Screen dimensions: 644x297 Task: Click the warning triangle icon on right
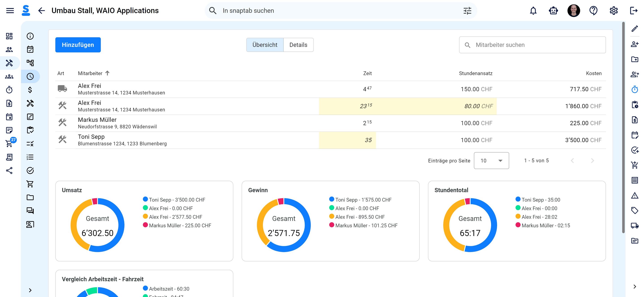(635, 195)
